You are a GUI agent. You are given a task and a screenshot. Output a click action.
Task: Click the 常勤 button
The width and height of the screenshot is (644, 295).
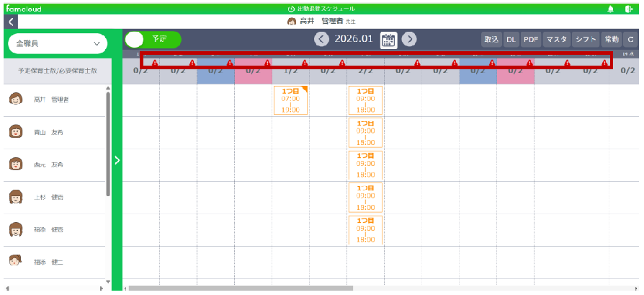611,40
